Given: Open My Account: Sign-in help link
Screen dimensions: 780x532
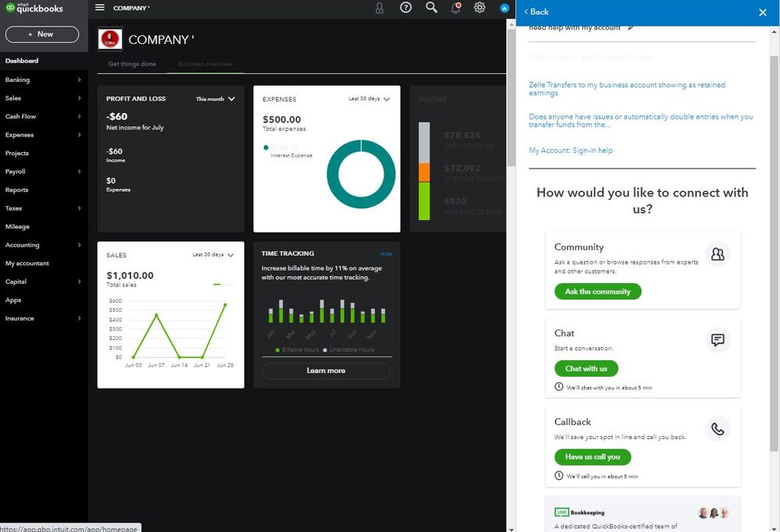Looking at the screenshot, I should [571, 150].
